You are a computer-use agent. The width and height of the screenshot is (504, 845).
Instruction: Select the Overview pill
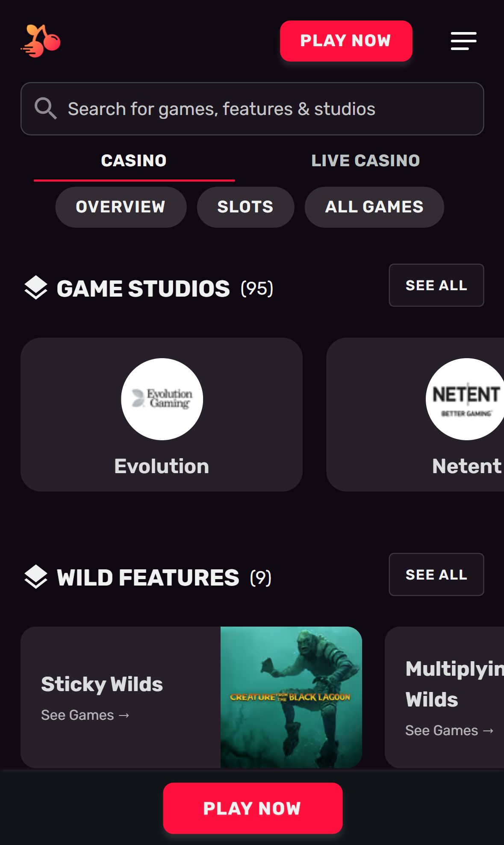[x=121, y=207]
